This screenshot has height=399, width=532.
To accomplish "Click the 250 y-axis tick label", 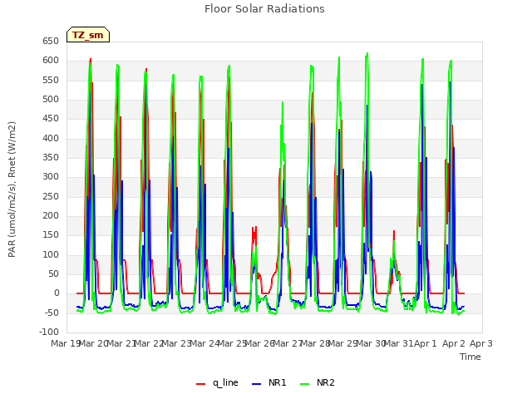I will pyautogui.click(x=51, y=196).
